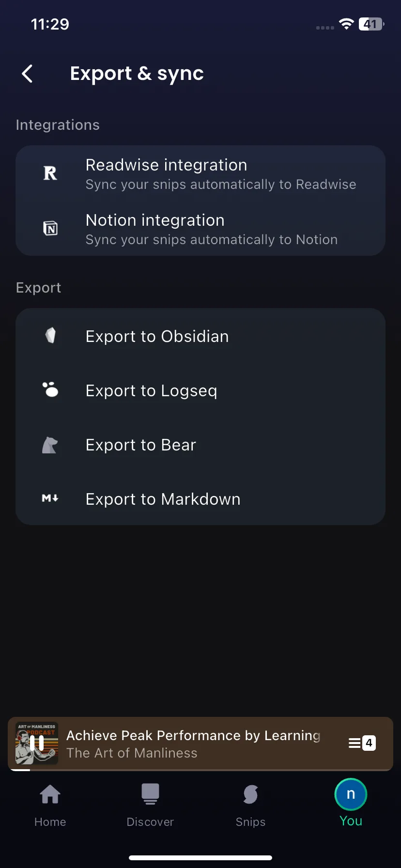The height and width of the screenshot is (868, 401).
Task: Choose Export to Bear
Action: click(x=200, y=445)
